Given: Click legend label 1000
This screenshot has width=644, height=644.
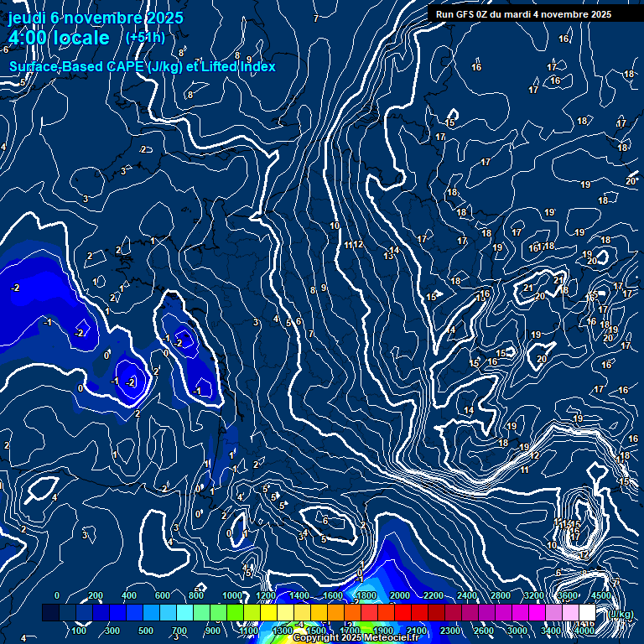Looking at the screenshot, I should pos(232,595).
